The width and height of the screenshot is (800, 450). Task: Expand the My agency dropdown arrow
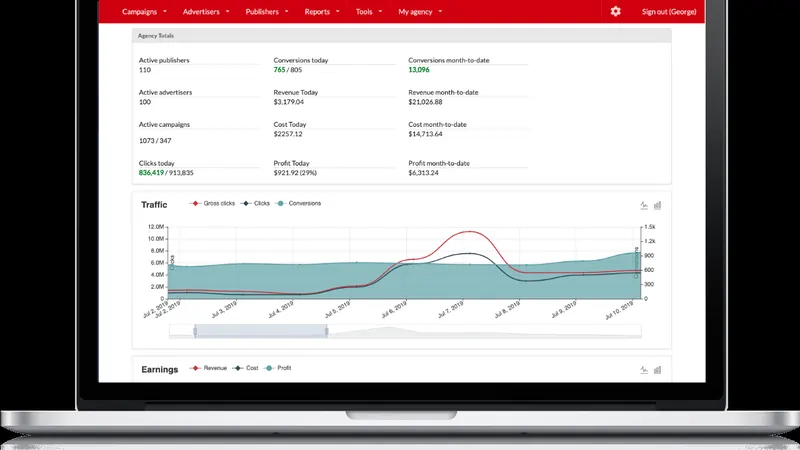440,11
